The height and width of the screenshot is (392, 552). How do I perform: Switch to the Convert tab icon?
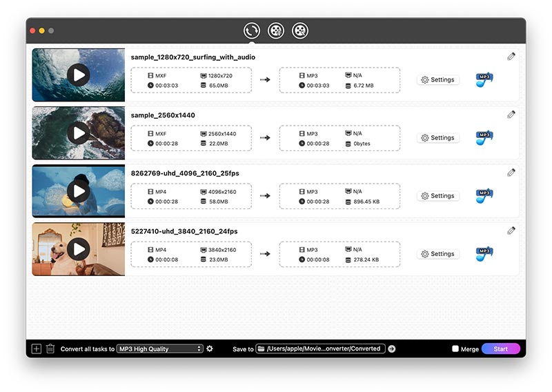(x=252, y=30)
